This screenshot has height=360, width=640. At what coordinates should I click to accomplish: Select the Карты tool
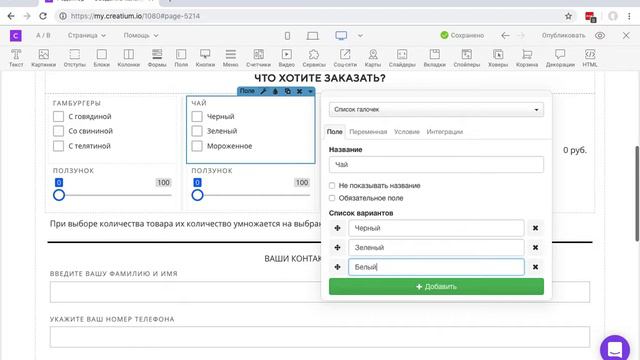coord(373,58)
